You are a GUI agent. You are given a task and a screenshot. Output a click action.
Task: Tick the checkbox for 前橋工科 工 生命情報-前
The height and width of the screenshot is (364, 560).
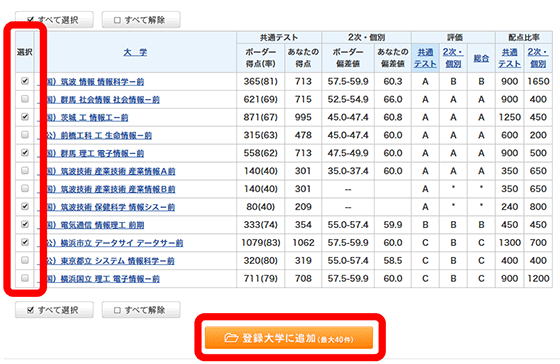[x=25, y=135]
